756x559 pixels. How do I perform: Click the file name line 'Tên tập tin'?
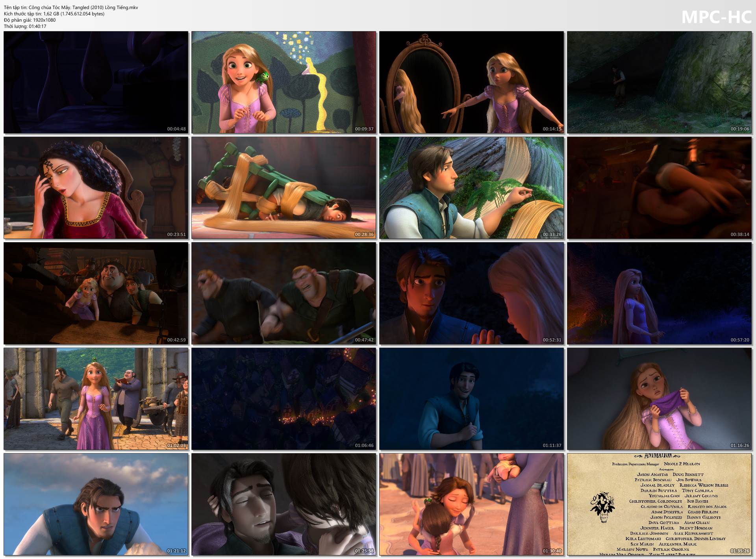coord(71,7)
